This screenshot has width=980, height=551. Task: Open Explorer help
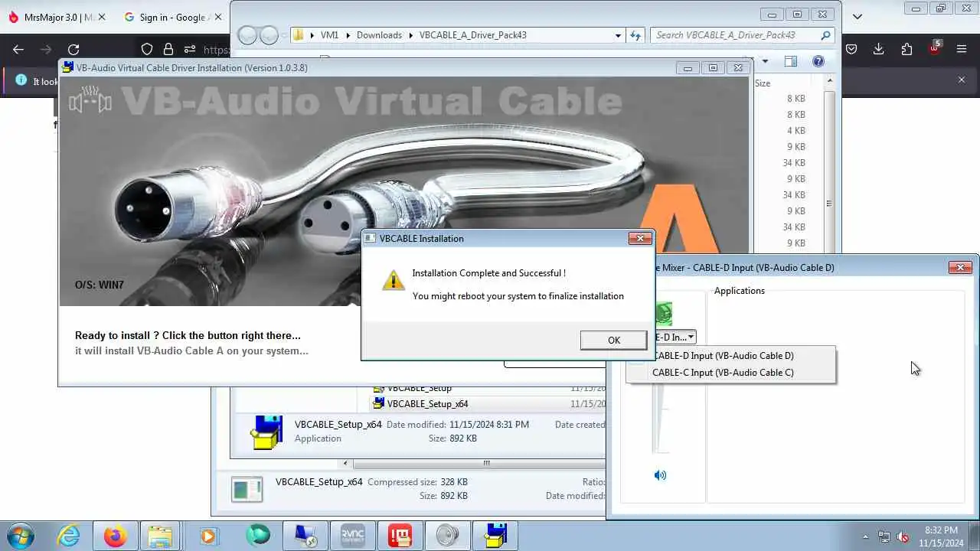[x=818, y=61]
